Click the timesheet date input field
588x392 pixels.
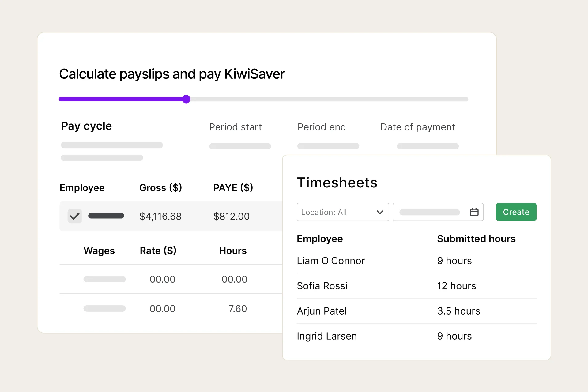coord(438,212)
